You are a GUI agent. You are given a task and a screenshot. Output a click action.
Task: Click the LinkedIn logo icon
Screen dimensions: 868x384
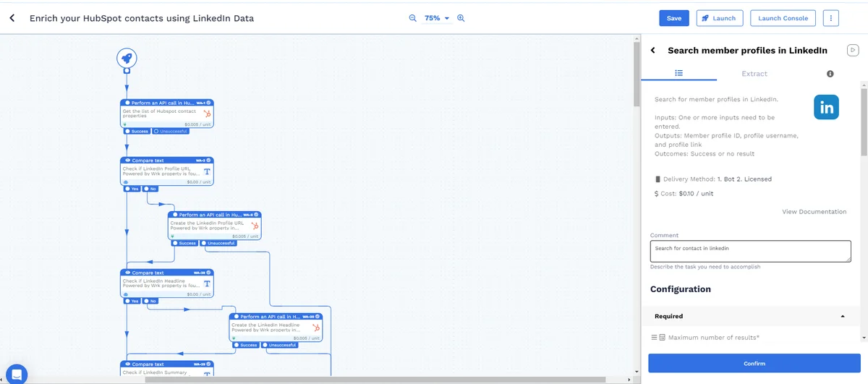pyautogui.click(x=827, y=108)
